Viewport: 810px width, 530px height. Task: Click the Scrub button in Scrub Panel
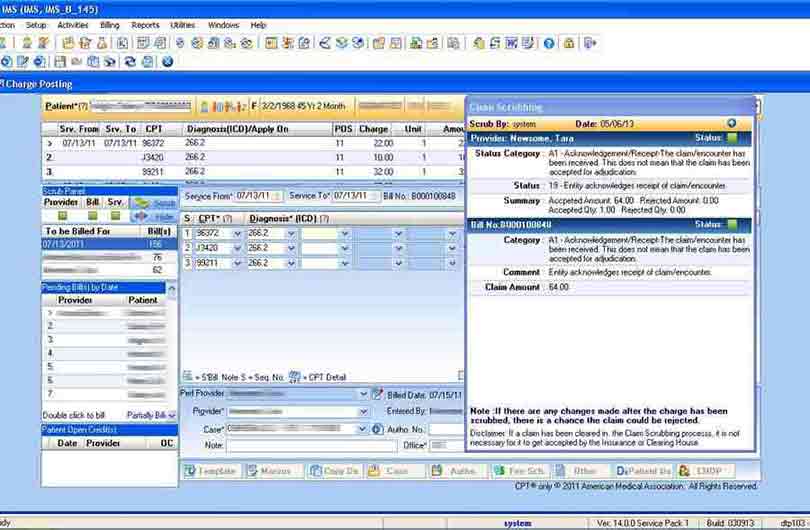[154, 203]
